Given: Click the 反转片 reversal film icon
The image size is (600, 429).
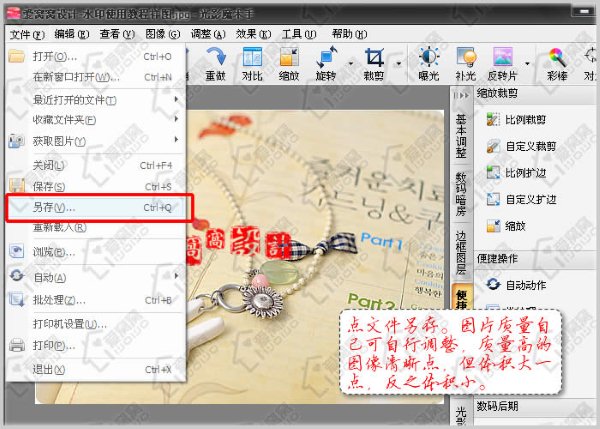Looking at the screenshot, I should point(502,64).
